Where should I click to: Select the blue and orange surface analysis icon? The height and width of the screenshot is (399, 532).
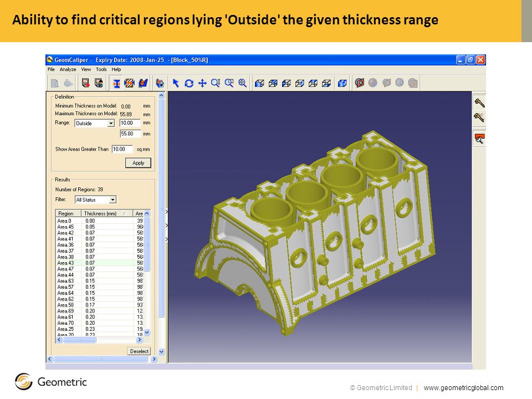click(143, 83)
